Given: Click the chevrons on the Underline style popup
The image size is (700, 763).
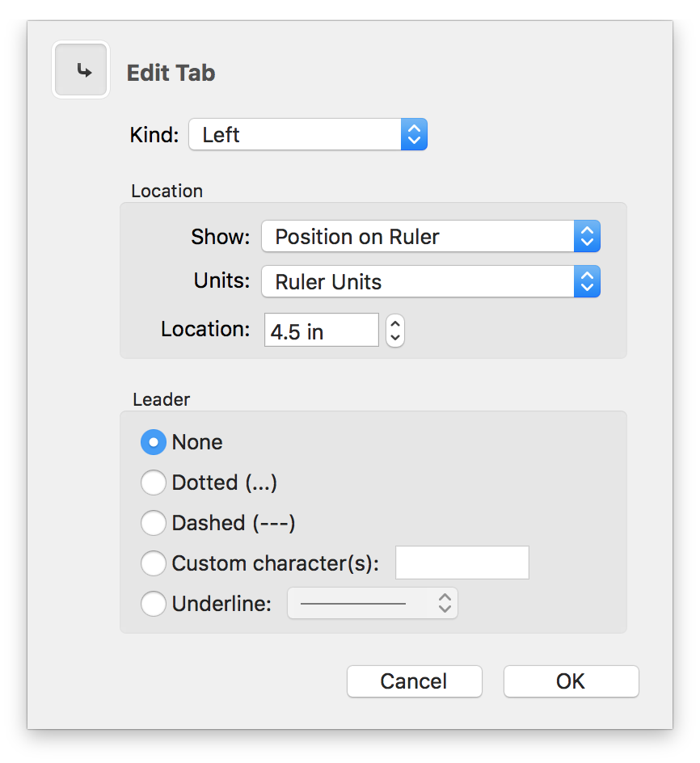Looking at the screenshot, I should click(x=445, y=604).
